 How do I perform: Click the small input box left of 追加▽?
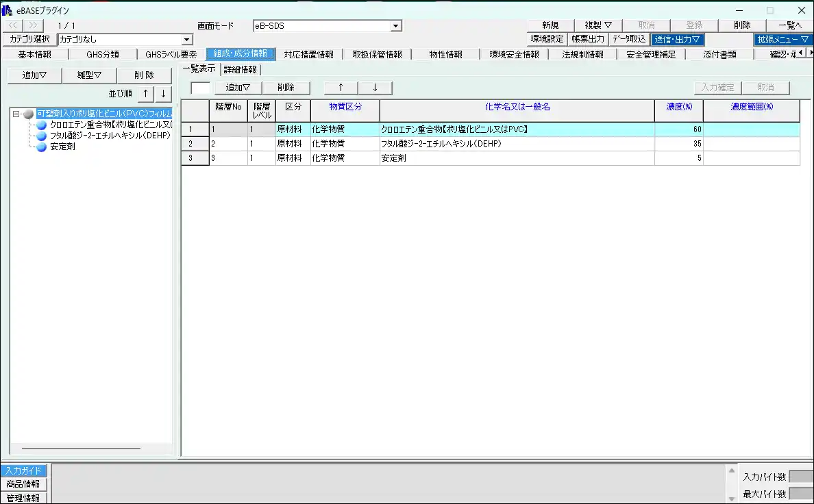(200, 88)
